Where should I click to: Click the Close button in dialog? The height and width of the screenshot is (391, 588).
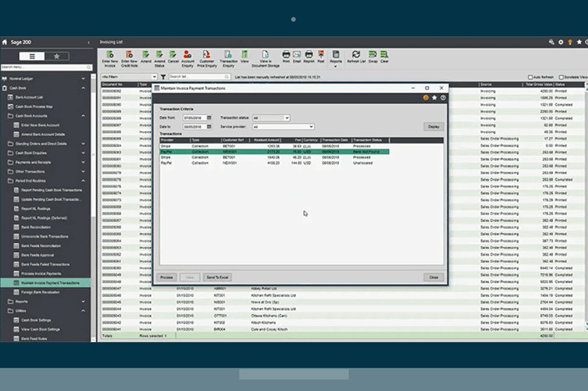tap(434, 278)
